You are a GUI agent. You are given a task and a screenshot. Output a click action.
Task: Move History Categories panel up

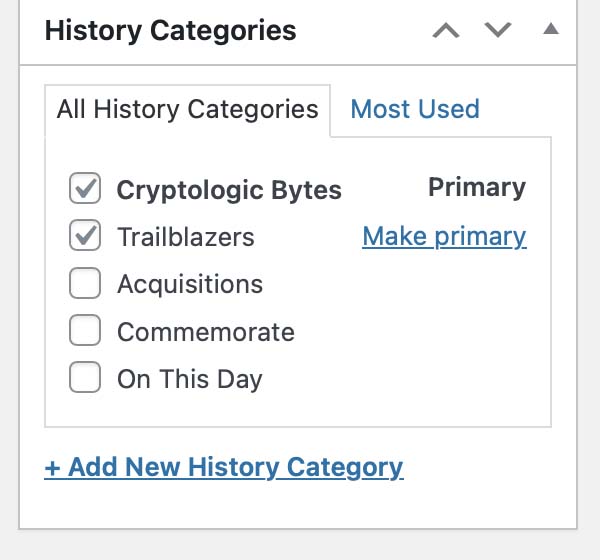[x=446, y=30]
